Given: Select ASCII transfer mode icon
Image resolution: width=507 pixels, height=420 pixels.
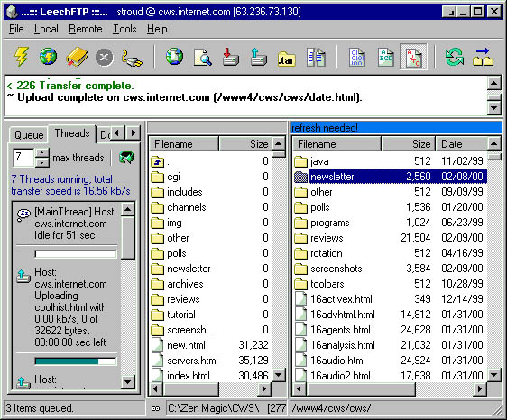Looking at the screenshot, I should 386,58.
